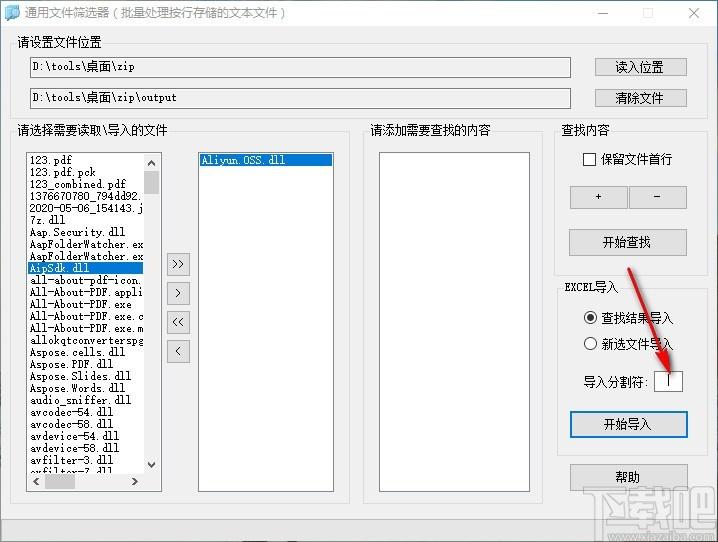The image size is (718, 542).
Task: Click the vertical scrollbar thumb in file list
Action: pyautogui.click(x=152, y=182)
